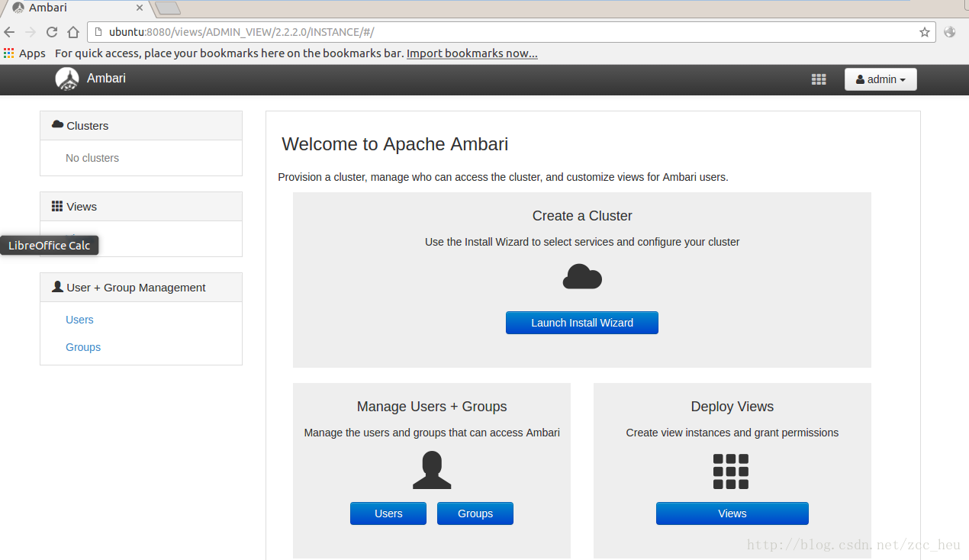Click the Create a Cluster title
Viewport: 969px width, 560px height.
point(582,216)
